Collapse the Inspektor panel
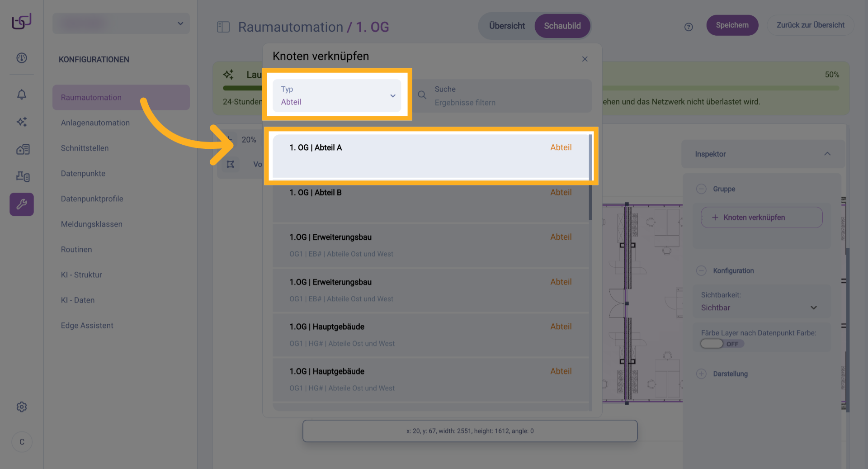The image size is (868, 469). point(827,154)
